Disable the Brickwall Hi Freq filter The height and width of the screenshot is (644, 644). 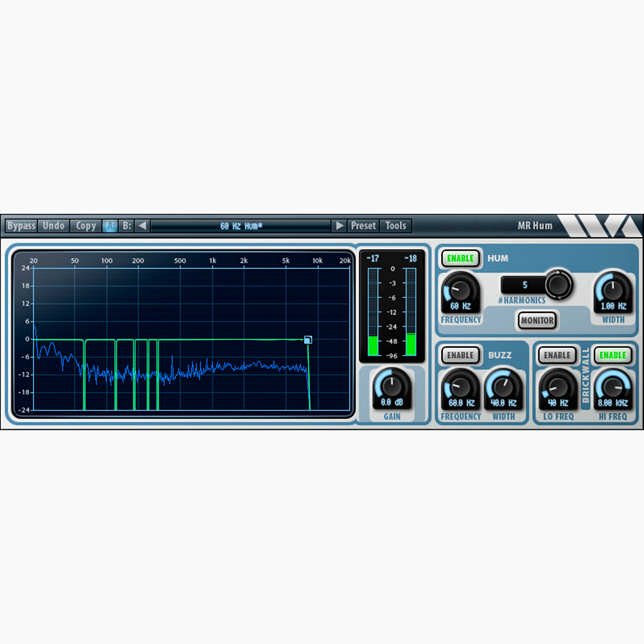coord(612,355)
